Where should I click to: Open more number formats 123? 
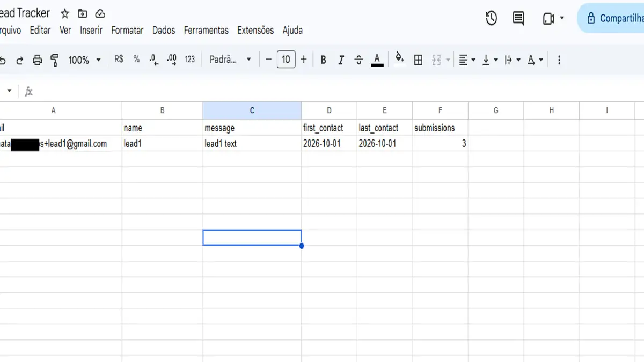click(x=190, y=60)
